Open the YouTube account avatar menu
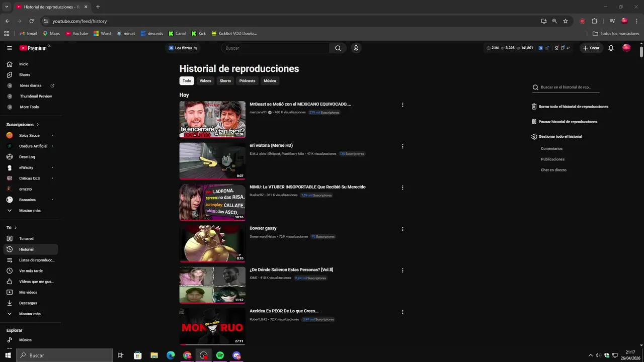Image resolution: width=644 pixels, height=362 pixels. click(626, 48)
